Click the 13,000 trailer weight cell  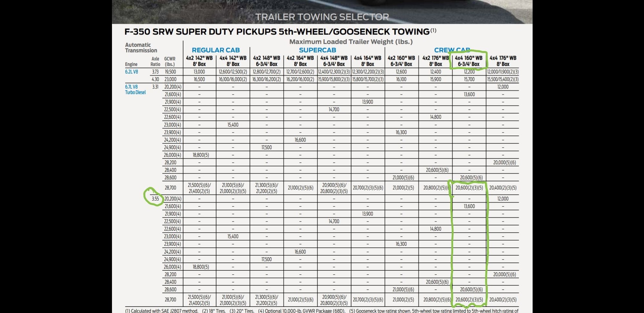[x=199, y=72]
